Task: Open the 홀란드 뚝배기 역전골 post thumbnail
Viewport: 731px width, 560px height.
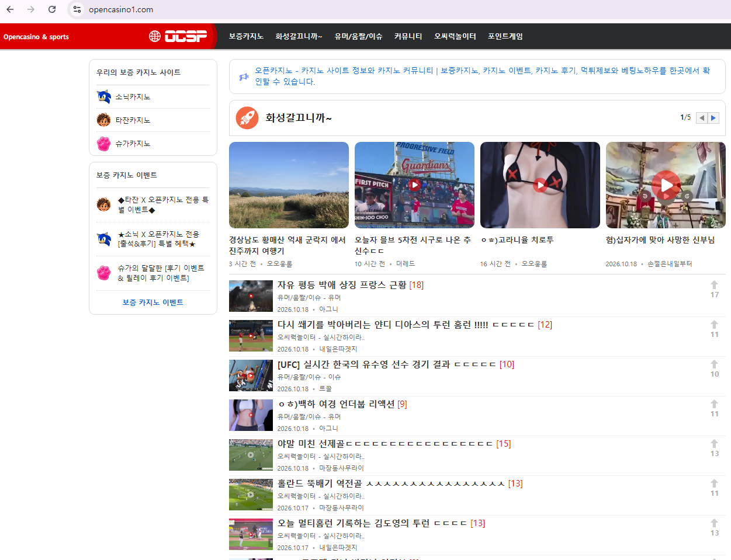Action: pyautogui.click(x=251, y=495)
